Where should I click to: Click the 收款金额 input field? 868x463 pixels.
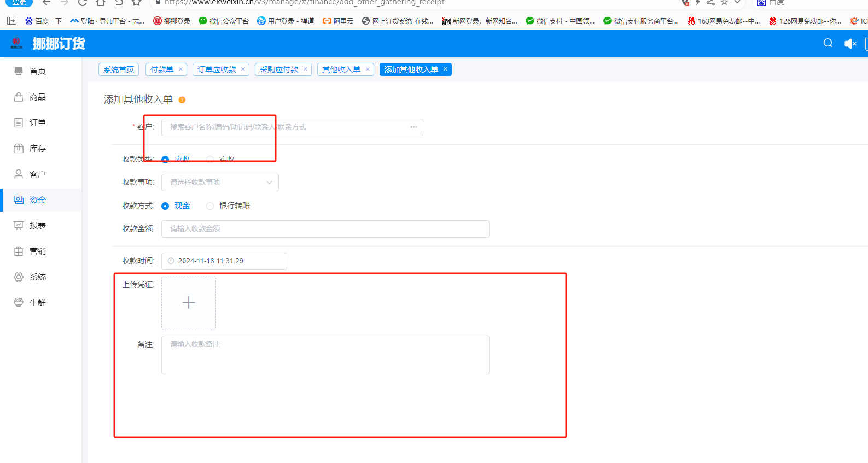tap(325, 229)
